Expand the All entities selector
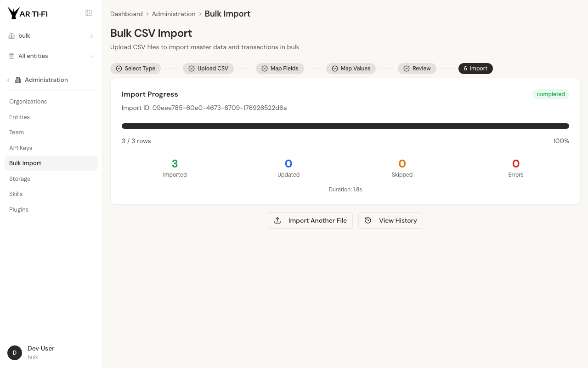 (x=51, y=56)
